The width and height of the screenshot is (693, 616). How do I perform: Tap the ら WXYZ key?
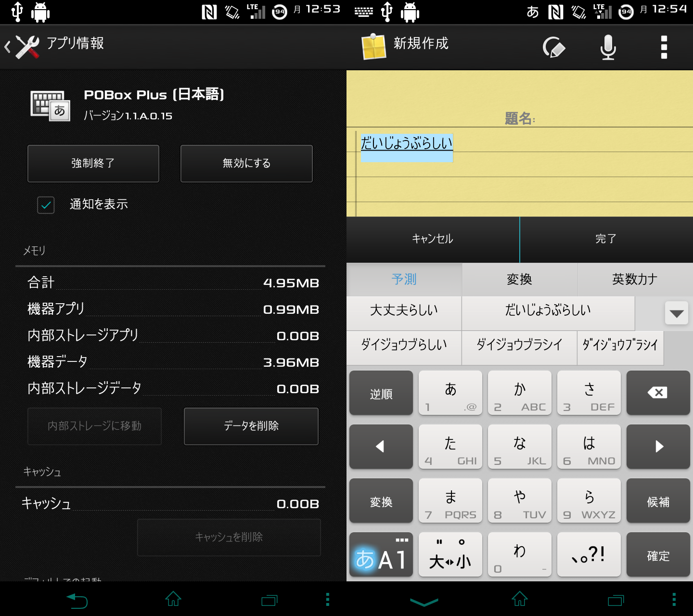[589, 500]
